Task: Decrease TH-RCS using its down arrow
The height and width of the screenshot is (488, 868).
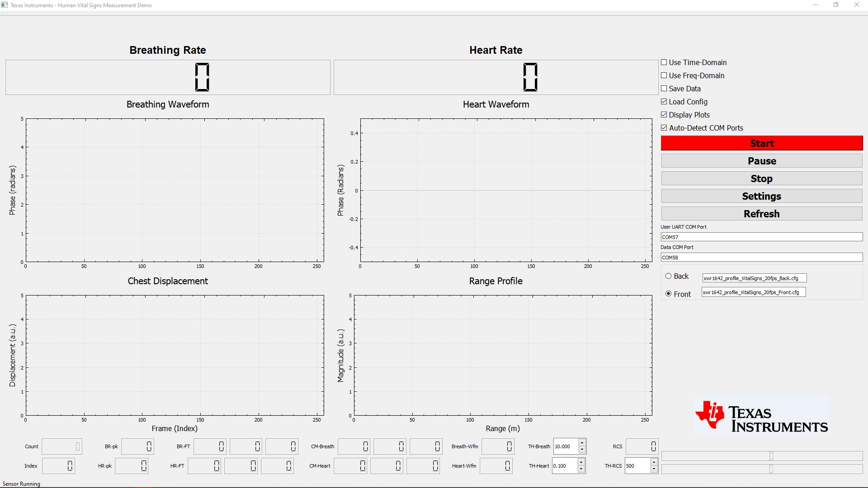Action: (x=654, y=469)
